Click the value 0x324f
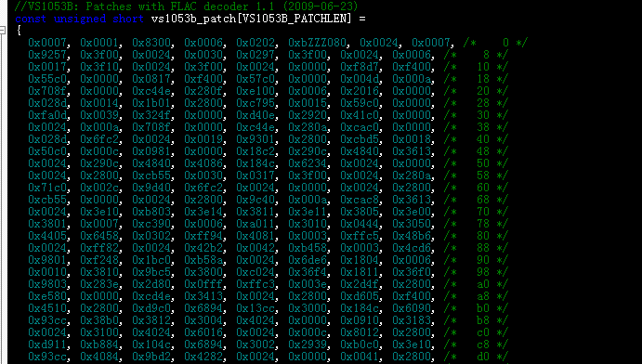 point(151,115)
